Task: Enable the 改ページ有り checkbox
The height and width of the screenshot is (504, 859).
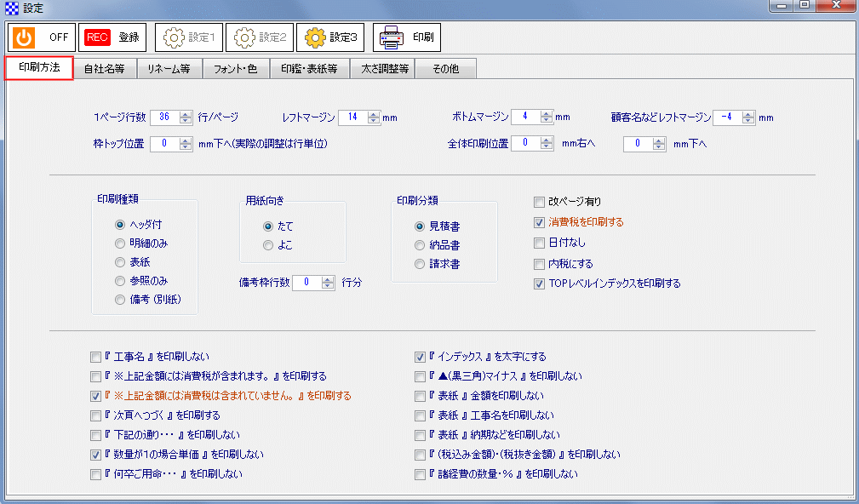Action: 539,202
